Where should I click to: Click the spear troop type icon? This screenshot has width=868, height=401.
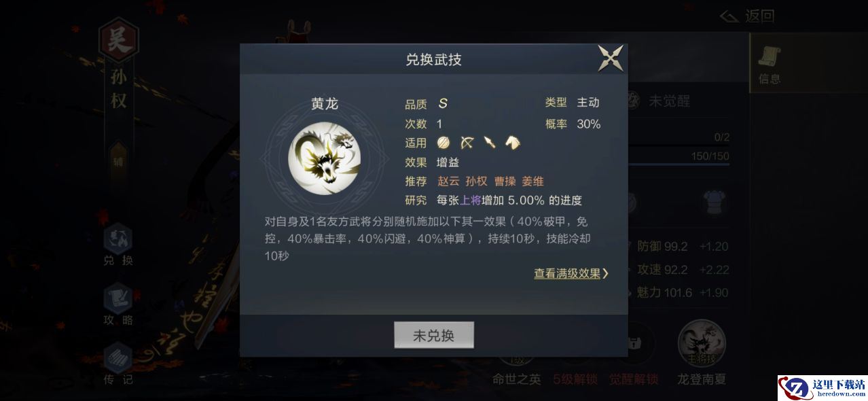(489, 142)
